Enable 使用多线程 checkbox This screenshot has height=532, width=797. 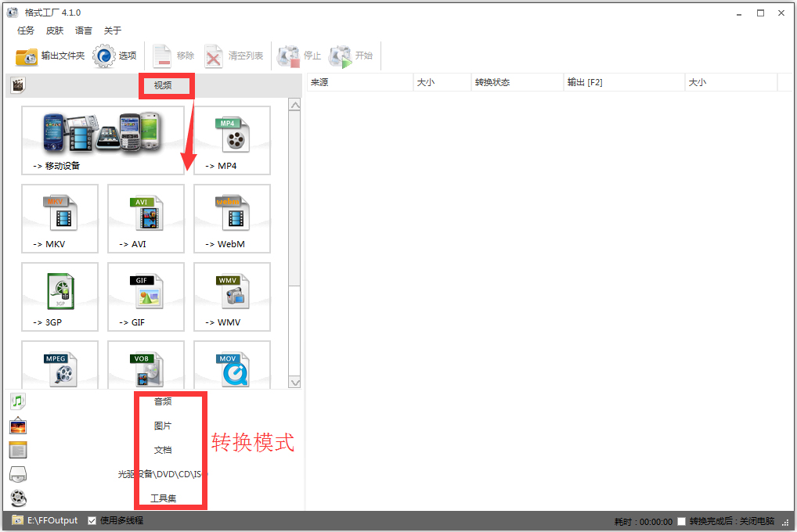coord(92,520)
